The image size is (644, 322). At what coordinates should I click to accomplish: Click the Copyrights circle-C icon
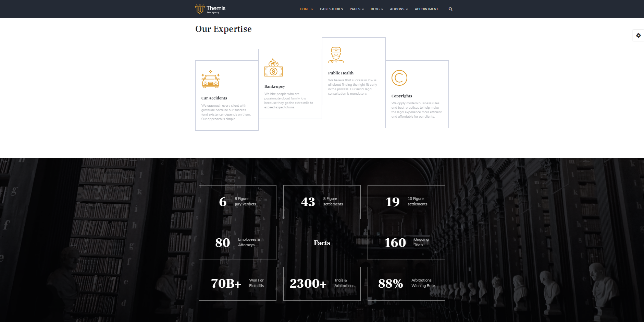click(399, 78)
